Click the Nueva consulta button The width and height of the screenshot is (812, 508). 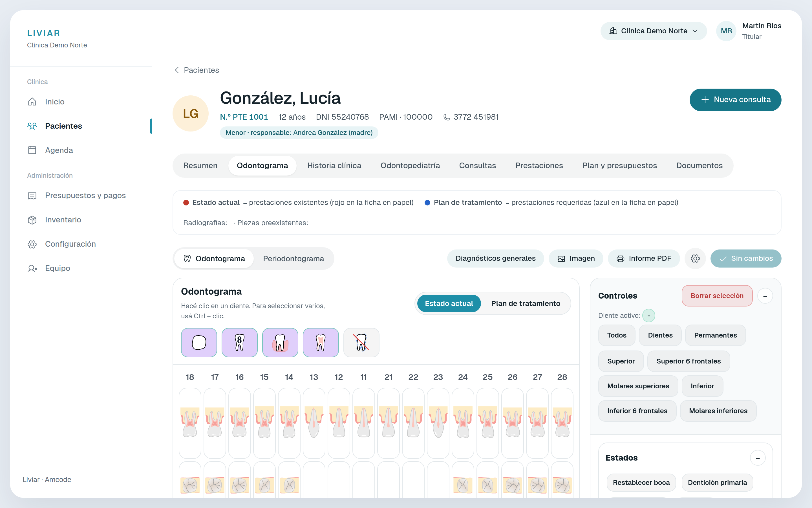735,100
